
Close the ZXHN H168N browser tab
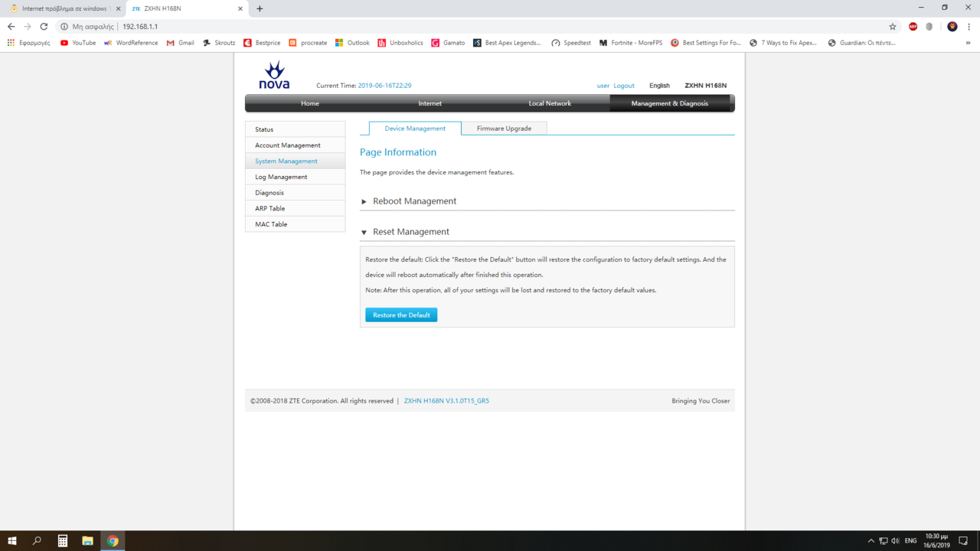(x=240, y=8)
